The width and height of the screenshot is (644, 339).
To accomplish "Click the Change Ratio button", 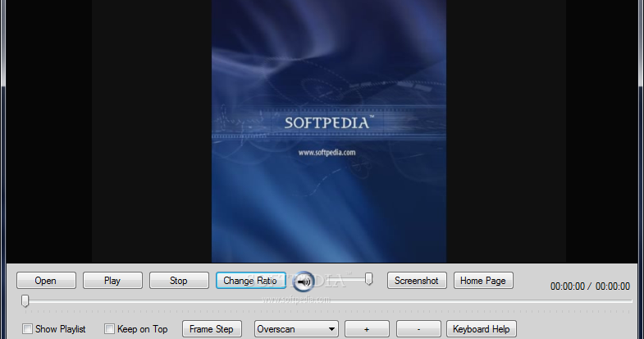I will [x=250, y=280].
